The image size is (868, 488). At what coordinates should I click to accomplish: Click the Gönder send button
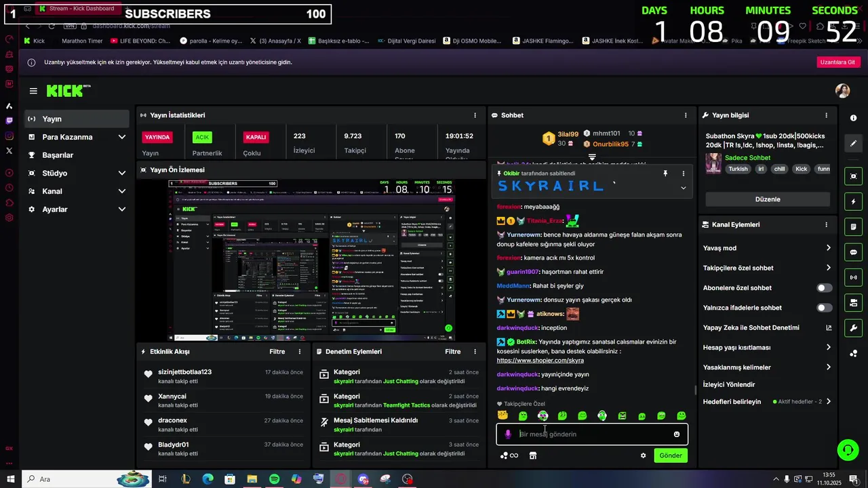tap(671, 455)
